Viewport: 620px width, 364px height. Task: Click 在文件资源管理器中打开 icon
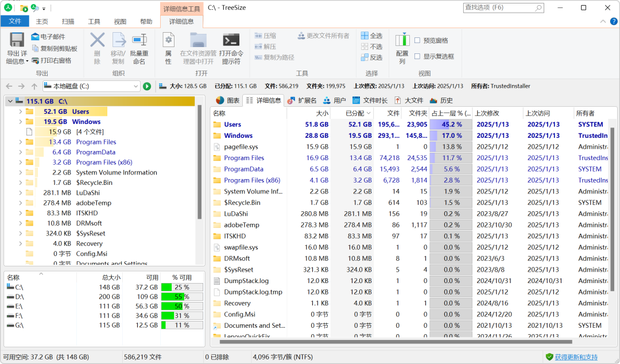coord(198,40)
